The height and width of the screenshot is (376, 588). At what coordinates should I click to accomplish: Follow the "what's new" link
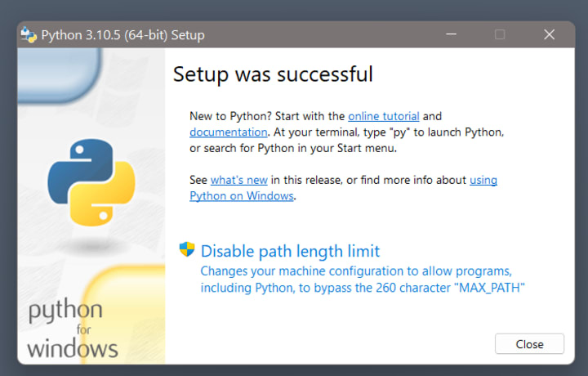click(x=239, y=180)
